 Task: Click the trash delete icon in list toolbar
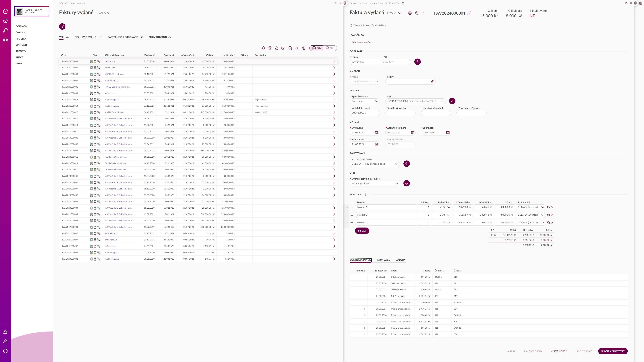coord(270,48)
